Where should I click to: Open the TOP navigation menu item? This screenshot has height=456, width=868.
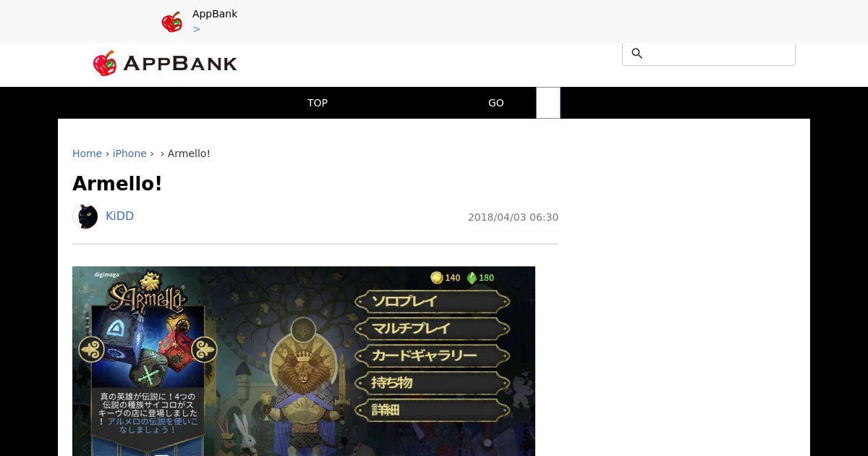[318, 103]
